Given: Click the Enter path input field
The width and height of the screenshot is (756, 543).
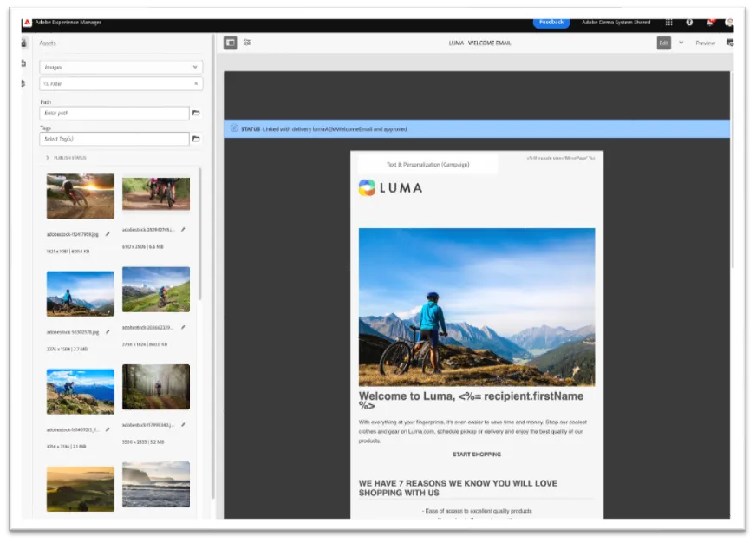Looking at the screenshot, I should click(x=114, y=113).
